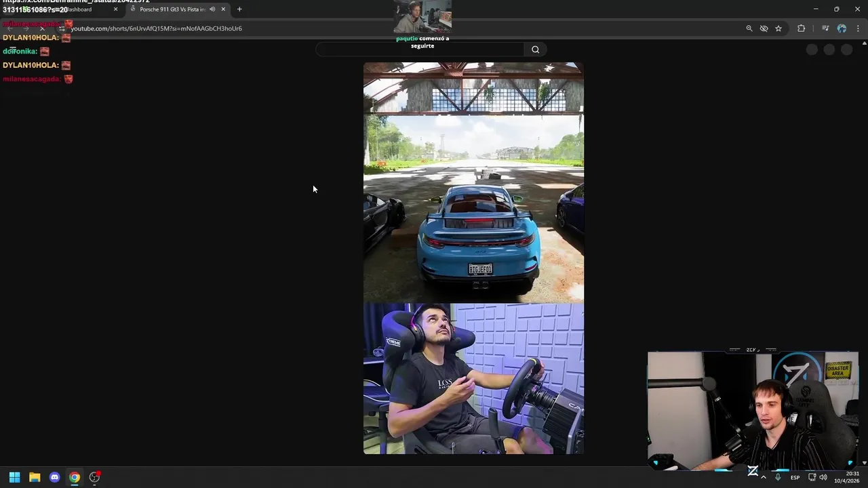Close the Porsche 911 Gt3 tab

[x=223, y=9]
